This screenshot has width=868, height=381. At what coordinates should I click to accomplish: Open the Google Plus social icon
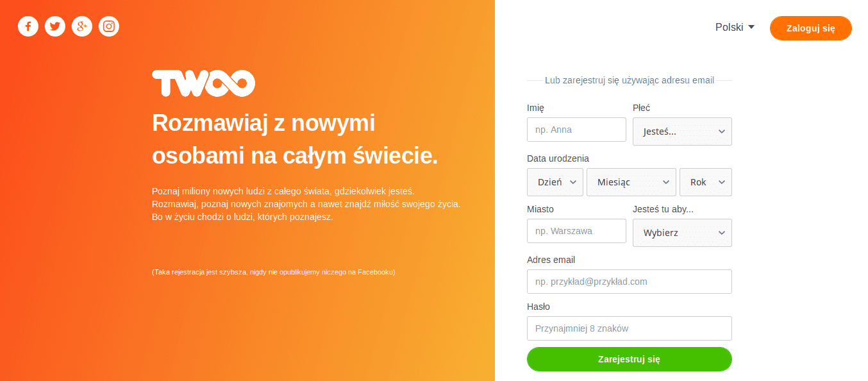(82, 26)
